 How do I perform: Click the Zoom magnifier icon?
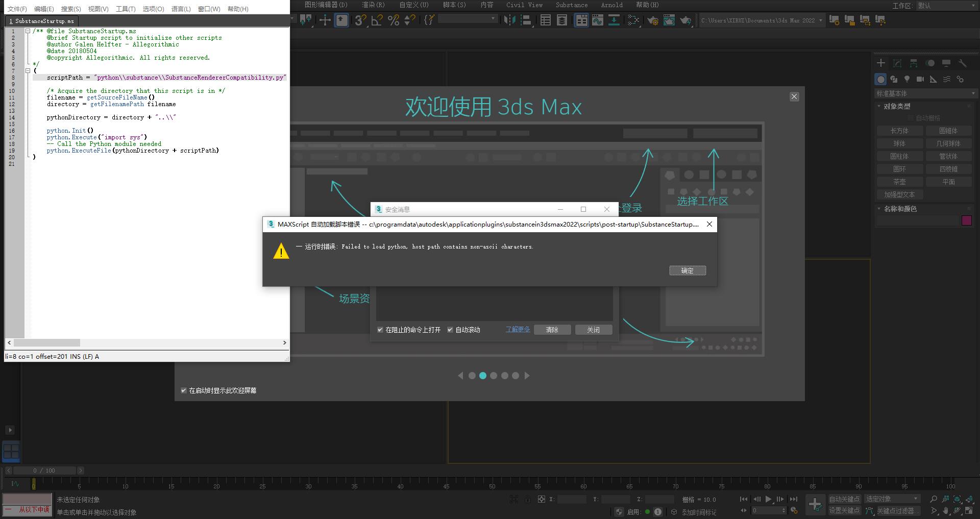pos(934,500)
